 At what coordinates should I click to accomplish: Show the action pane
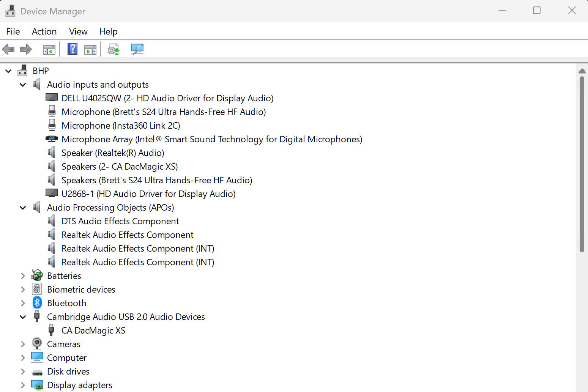(90, 49)
